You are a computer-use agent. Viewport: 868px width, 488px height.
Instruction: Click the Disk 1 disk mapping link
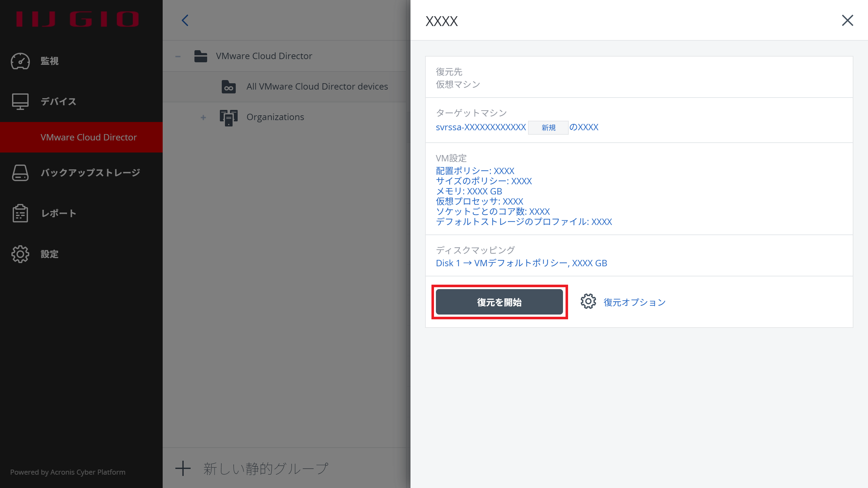coord(521,263)
